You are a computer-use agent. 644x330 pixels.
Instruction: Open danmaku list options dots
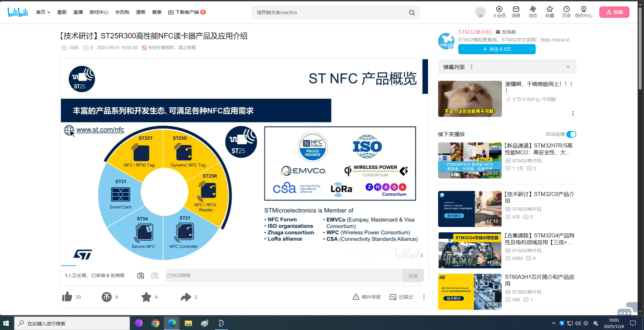point(472,67)
